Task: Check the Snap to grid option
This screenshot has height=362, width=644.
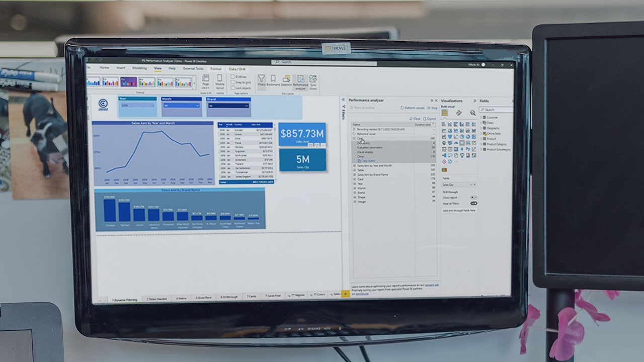Action: [233, 82]
